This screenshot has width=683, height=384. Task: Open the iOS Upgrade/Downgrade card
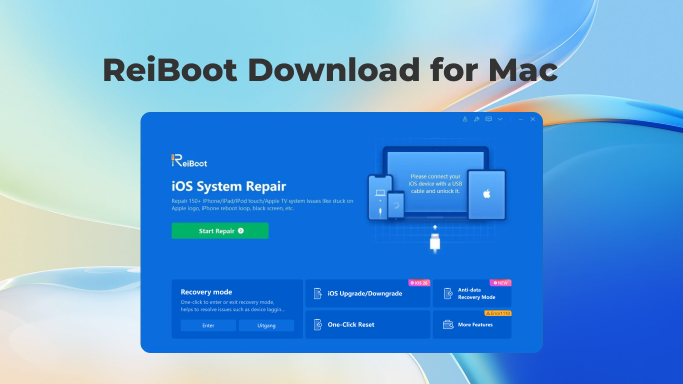tap(368, 293)
